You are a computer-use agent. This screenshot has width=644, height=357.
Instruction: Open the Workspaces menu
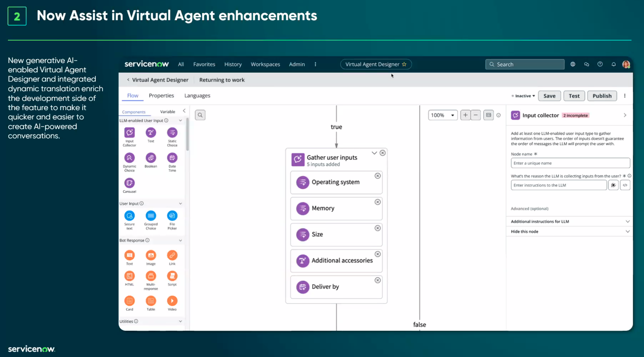coord(266,64)
